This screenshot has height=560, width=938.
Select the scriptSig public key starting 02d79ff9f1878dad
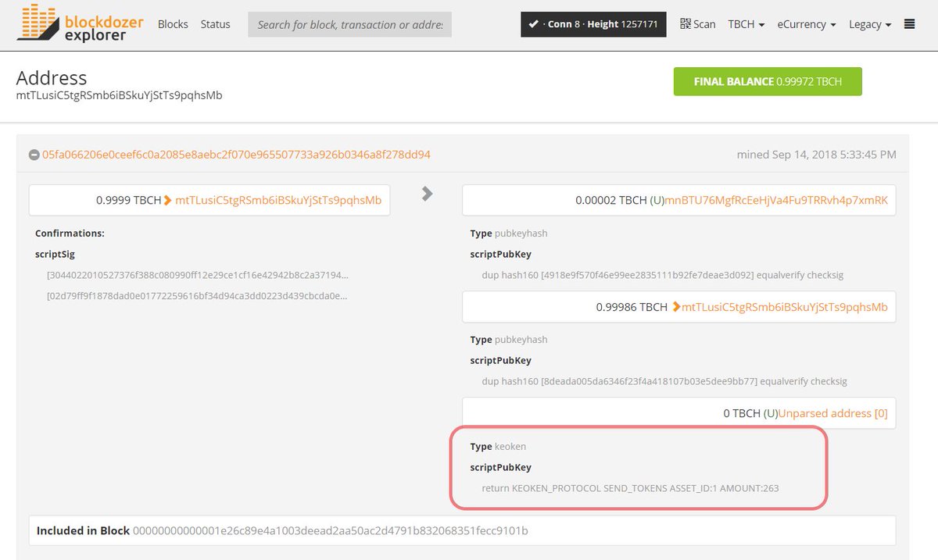tap(197, 296)
